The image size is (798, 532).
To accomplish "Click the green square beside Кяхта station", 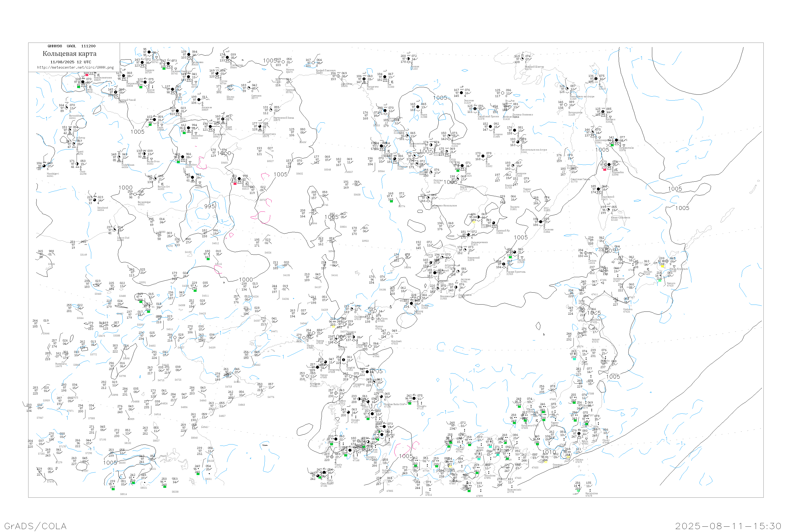I will (x=78, y=87).
